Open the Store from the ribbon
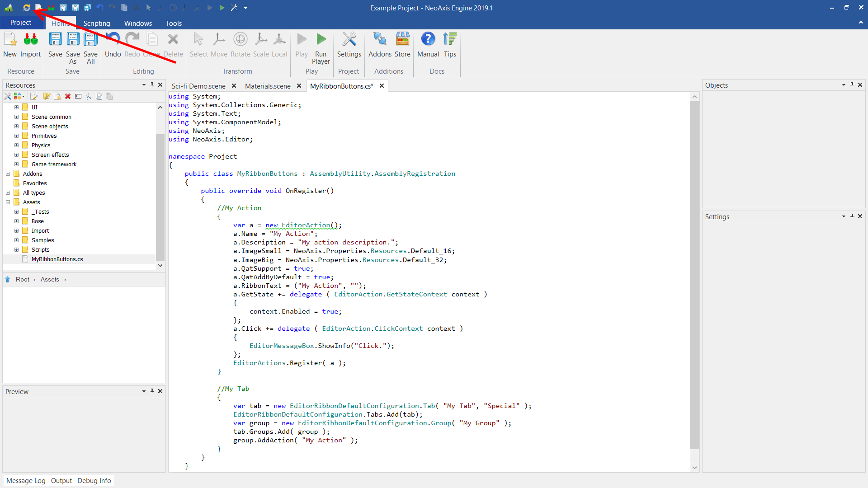868x488 pixels. [402, 40]
